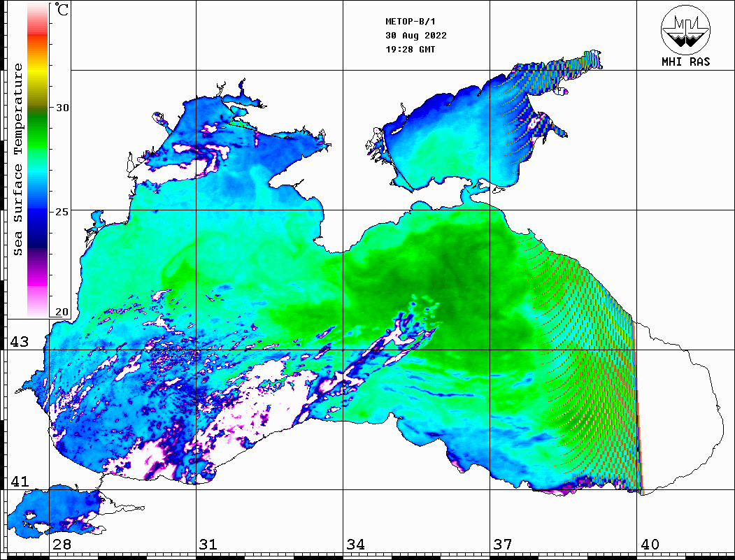The image size is (735, 560).
Task: Click the date "30 Aug 2022"
Action: point(416,36)
